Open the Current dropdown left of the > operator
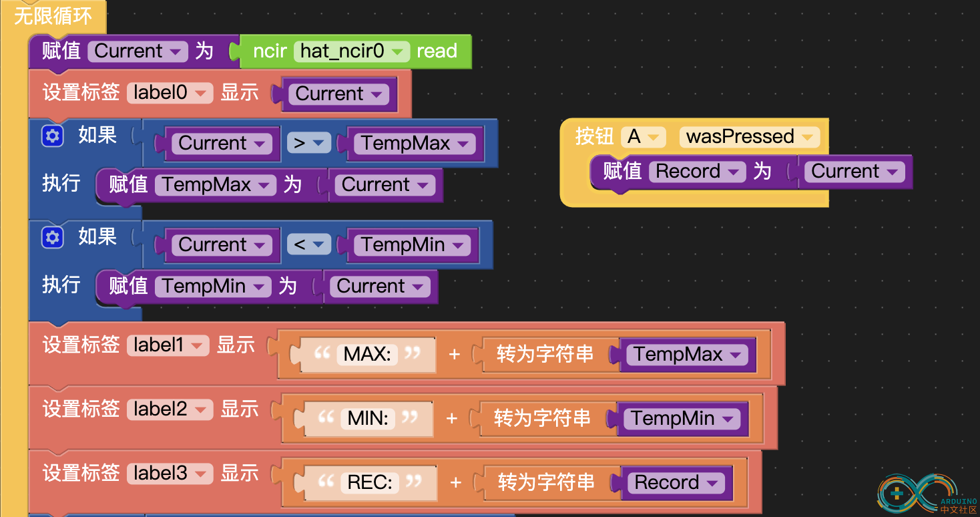Image resolution: width=980 pixels, height=517 pixels. click(222, 144)
